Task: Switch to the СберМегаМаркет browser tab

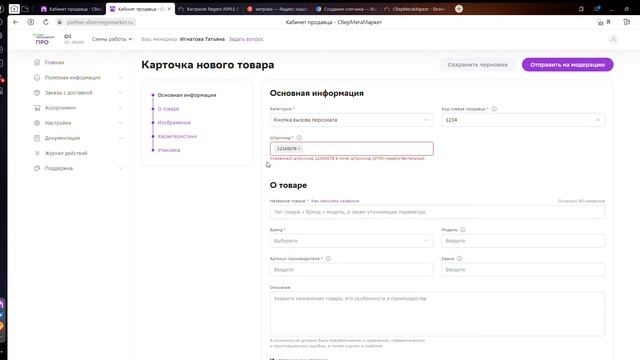Action: (415, 9)
